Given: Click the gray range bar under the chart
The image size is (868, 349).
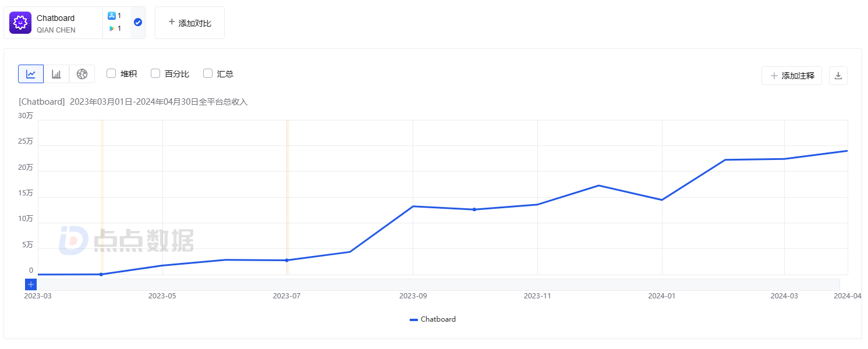Looking at the screenshot, I should (437, 284).
